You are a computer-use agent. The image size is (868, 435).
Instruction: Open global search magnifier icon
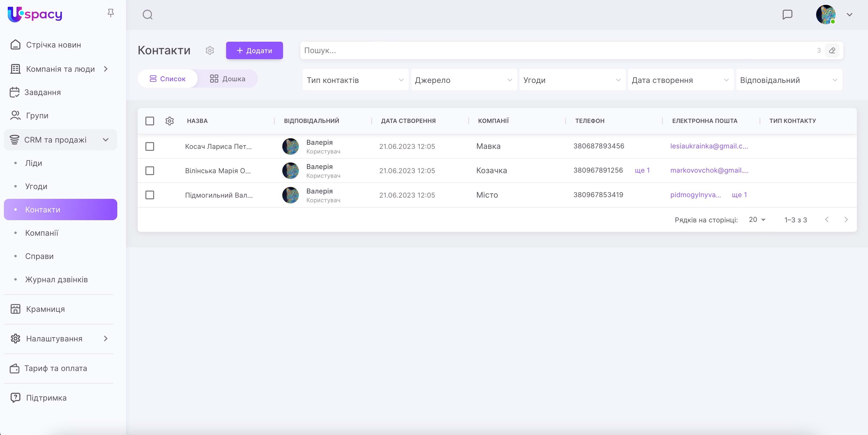click(148, 15)
